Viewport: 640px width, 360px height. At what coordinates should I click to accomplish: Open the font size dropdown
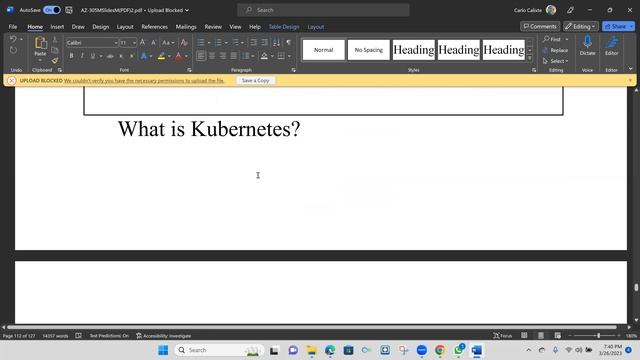[134, 42]
